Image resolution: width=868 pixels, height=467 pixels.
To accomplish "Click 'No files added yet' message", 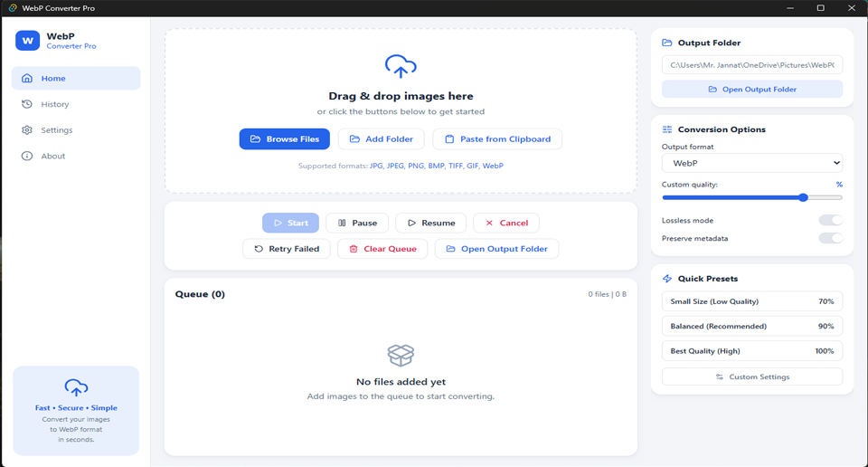I will tap(401, 382).
